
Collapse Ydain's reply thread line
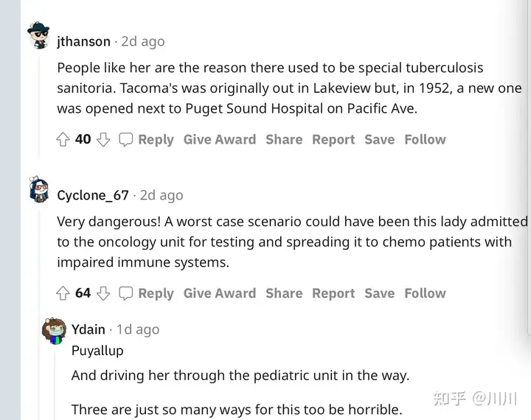pyautogui.click(x=54, y=384)
